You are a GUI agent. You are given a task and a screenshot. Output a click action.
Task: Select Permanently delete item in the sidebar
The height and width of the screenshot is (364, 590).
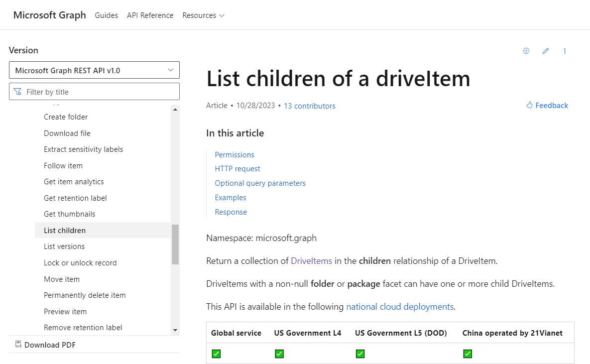click(x=85, y=295)
